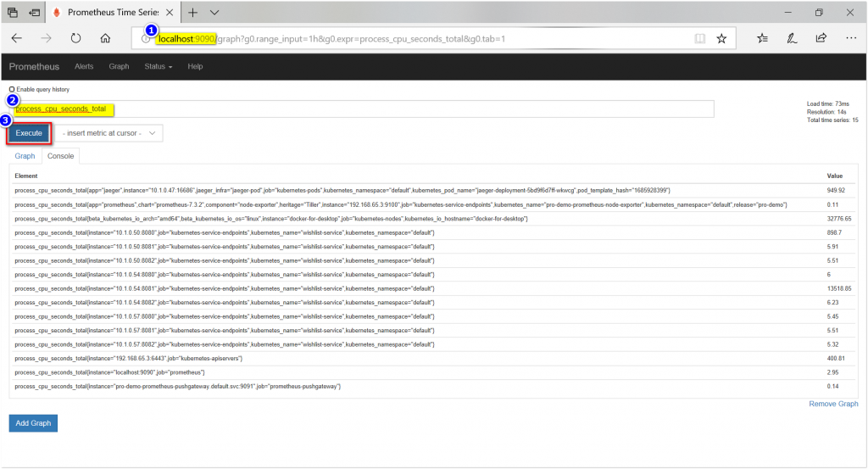Click the Total time series: 15 text
Screen dimensions: 868x469
tap(832, 120)
